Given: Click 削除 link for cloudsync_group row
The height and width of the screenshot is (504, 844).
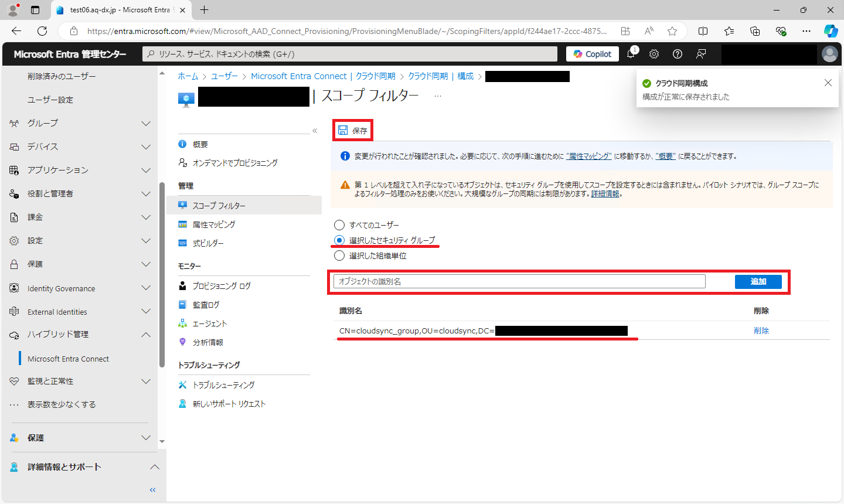Looking at the screenshot, I should 761,331.
